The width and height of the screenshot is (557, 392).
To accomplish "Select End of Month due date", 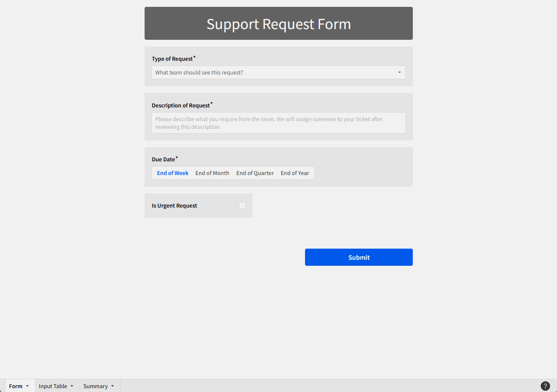I will pyautogui.click(x=212, y=173).
